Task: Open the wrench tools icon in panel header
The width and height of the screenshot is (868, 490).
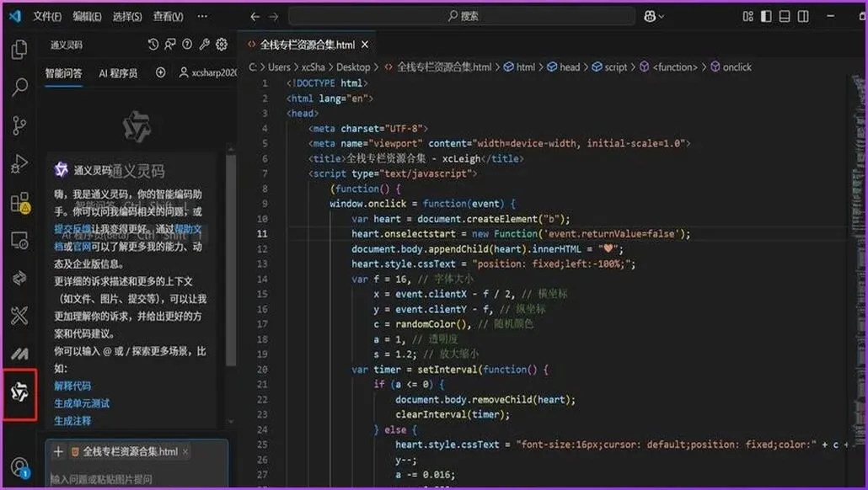Action: click(204, 45)
